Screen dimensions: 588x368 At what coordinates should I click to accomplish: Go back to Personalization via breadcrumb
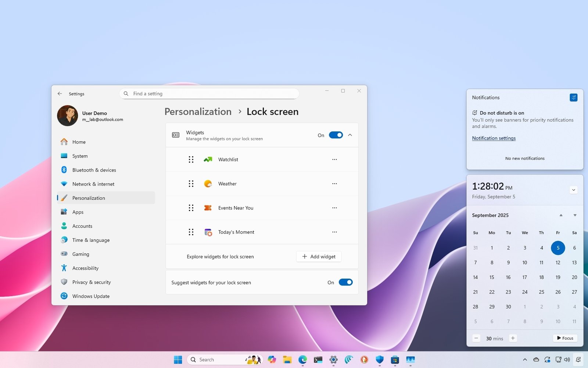(x=198, y=112)
